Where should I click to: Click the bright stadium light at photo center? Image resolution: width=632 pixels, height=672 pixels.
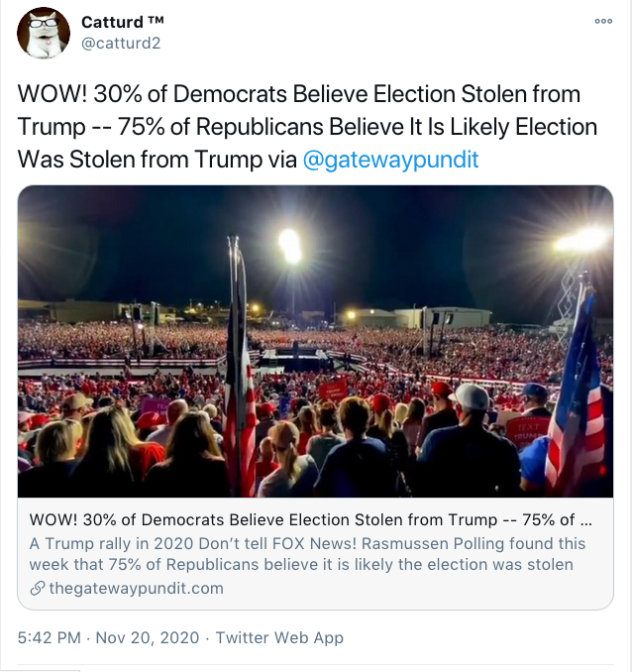click(289, 245)
